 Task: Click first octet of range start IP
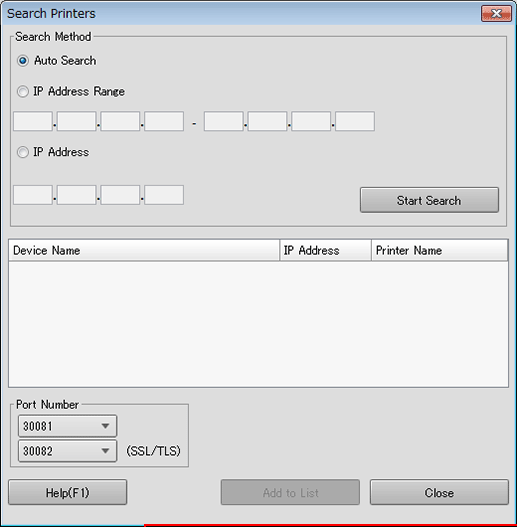[33, 121]
